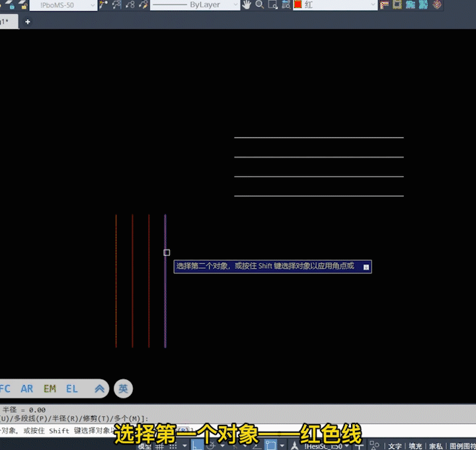Image resolution: width=476 pixels, height=450 pixels.
Task: Open the !HesiSC annotation scale dropdown
Action: [x=327, y=446]
